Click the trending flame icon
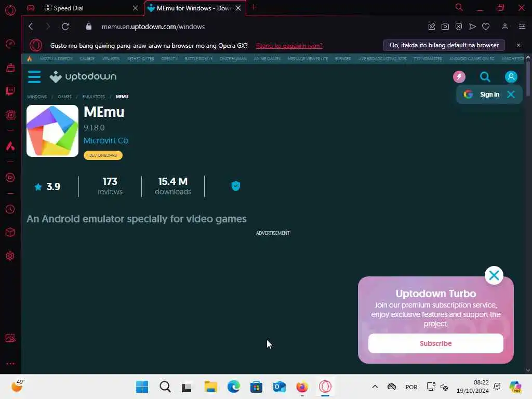 point(30,59)
